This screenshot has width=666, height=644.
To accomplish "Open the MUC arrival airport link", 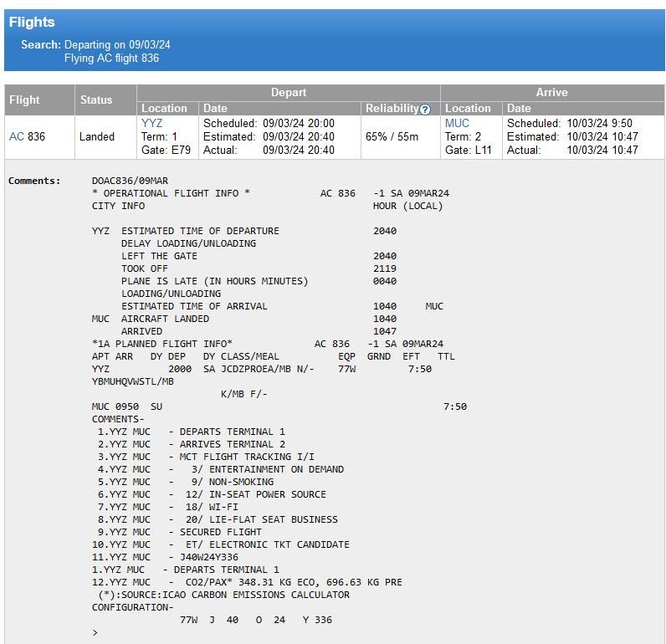I will pyautogui.click(x=457, y=123).
